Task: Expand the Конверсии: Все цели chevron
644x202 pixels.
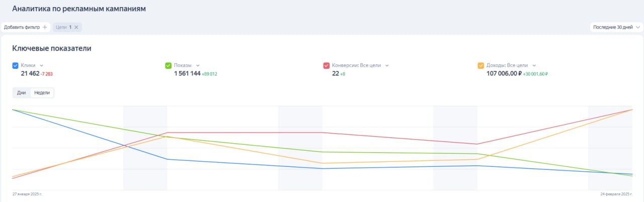Action: 387,65
